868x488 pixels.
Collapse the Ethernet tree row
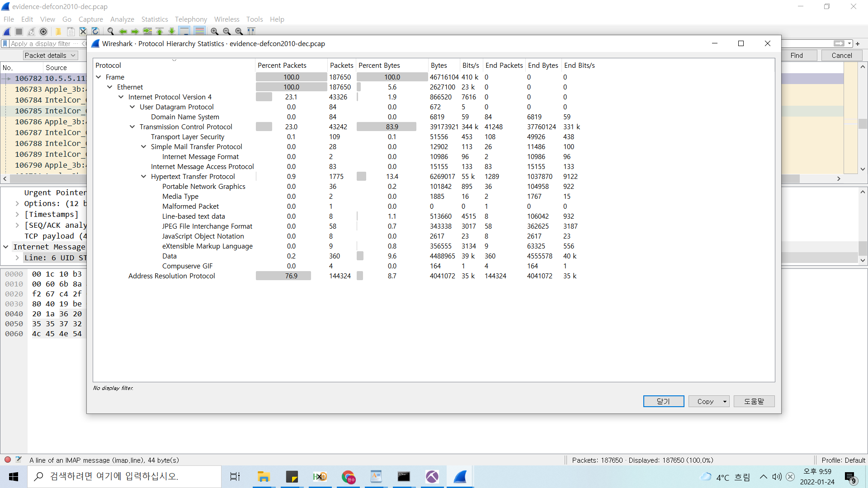pyautogui.click(x=110, y=87)
